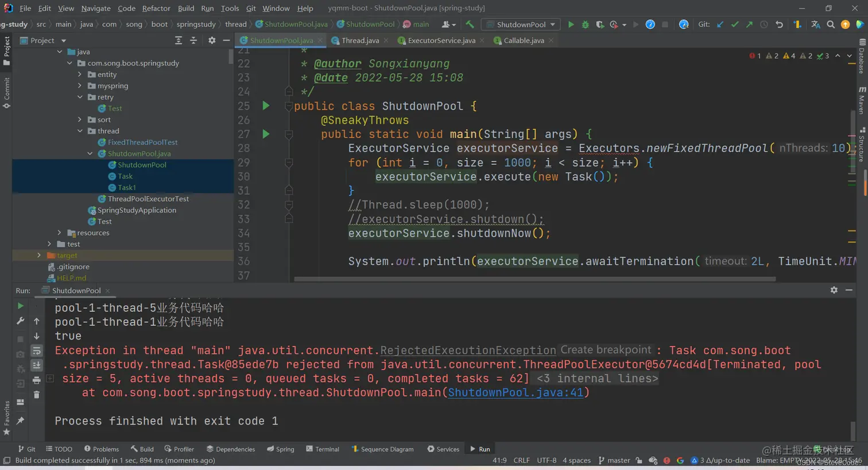This screenshot has width=868, height=470.
Task: Click the editor horizontal scrollbar
Action: (x=534, y=279)
